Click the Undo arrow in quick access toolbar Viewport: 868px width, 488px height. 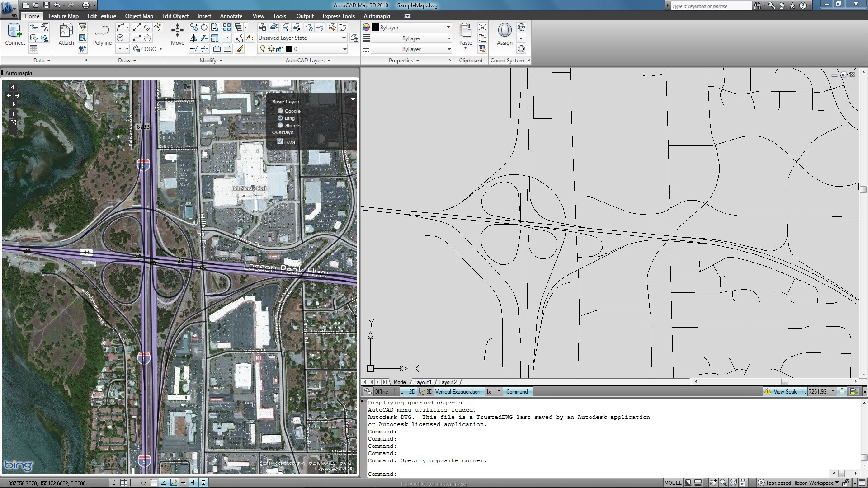pos(57,5)
